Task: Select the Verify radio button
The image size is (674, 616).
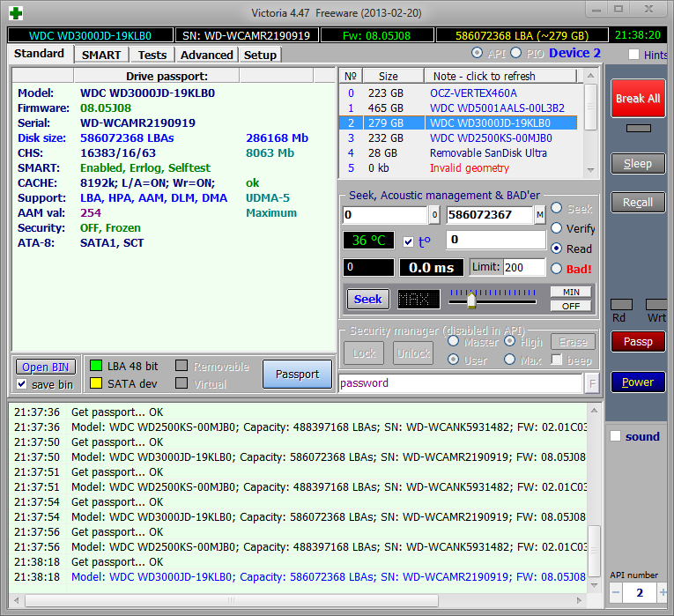Action: pos(558,228)
